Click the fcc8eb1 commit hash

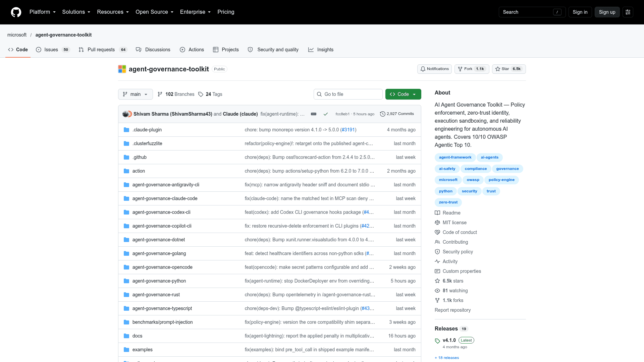[342, 114]
